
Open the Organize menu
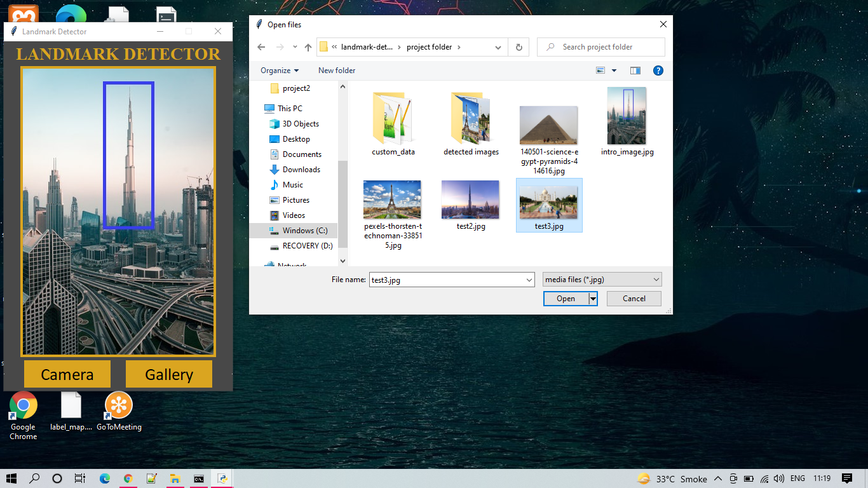(280, 71)
